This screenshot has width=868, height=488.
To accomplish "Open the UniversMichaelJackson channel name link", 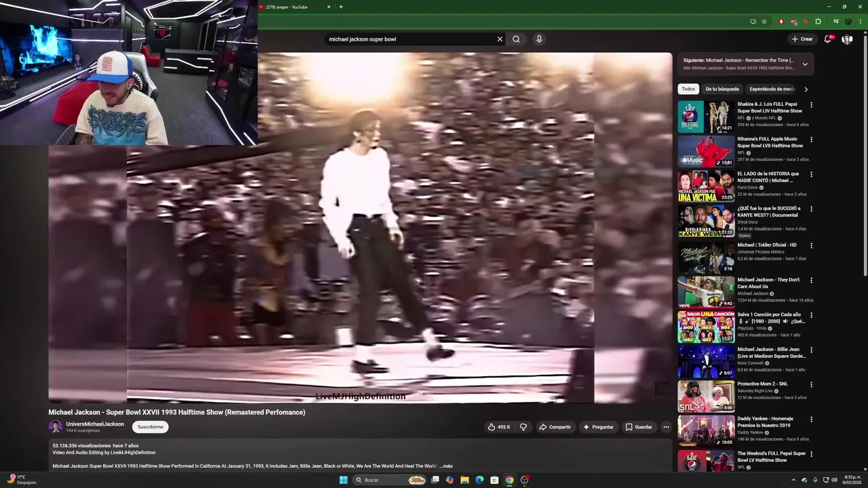I will [95, 424].
